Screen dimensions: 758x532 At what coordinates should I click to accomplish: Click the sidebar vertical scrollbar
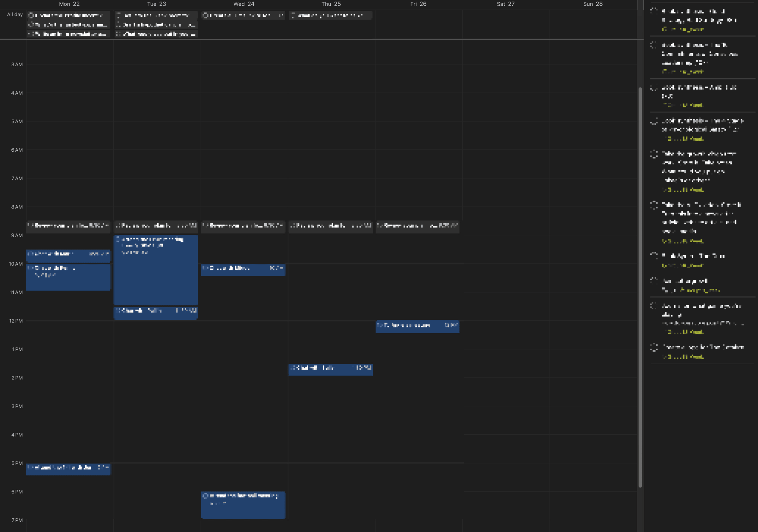(x=640, y=287)
